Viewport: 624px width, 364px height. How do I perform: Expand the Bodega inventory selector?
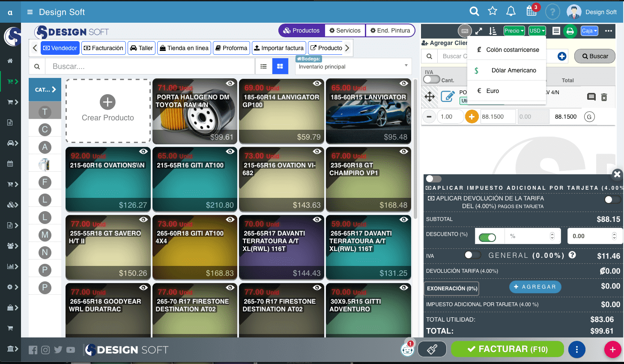click(x=353, y=66)
